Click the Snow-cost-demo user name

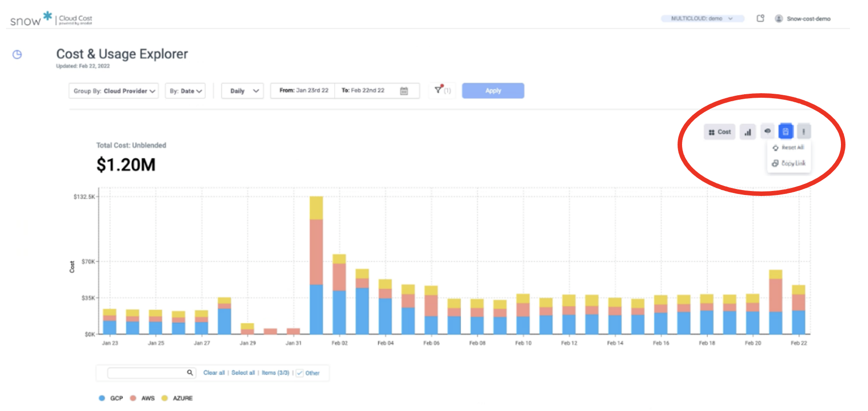(x=808, y=19)
